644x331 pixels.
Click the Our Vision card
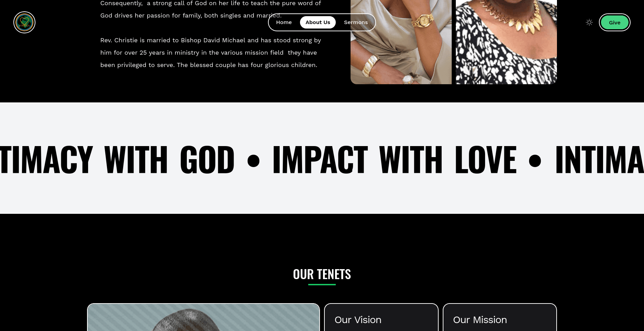(381, 317)
